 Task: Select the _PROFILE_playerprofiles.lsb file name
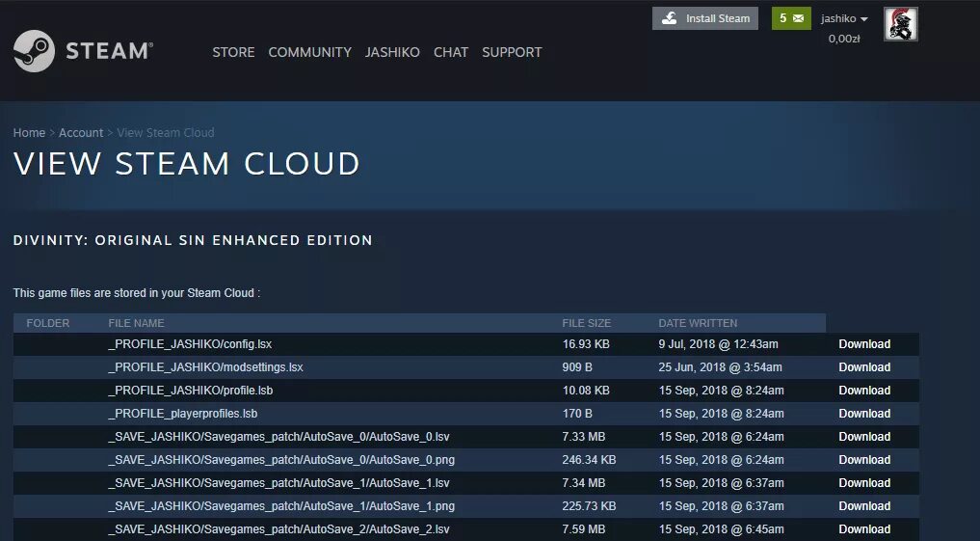pos(182,414)
